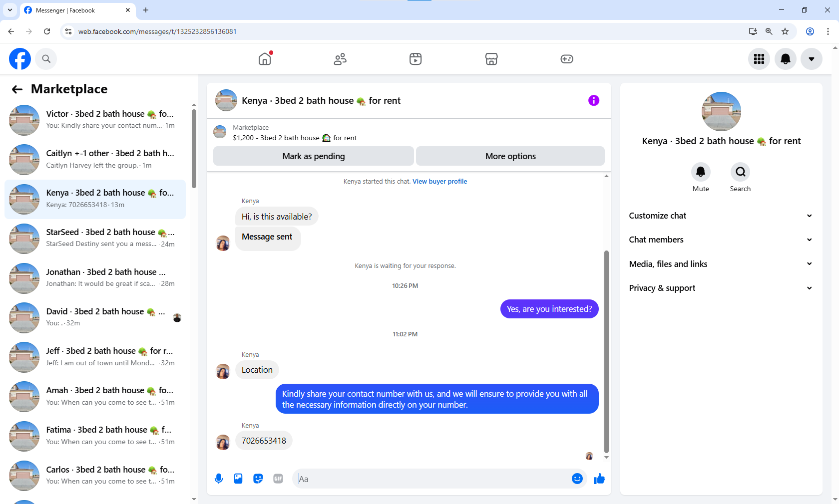Viewport: 839px width, 504px height.
Task: Attach a photo using the image icon
Action: click(238, 479)
